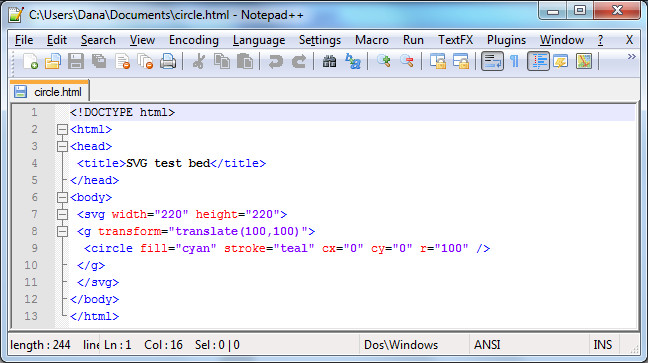Click the Save file floppy icon
This screenshot has height=363, width=648.
[x=76, y=62]
